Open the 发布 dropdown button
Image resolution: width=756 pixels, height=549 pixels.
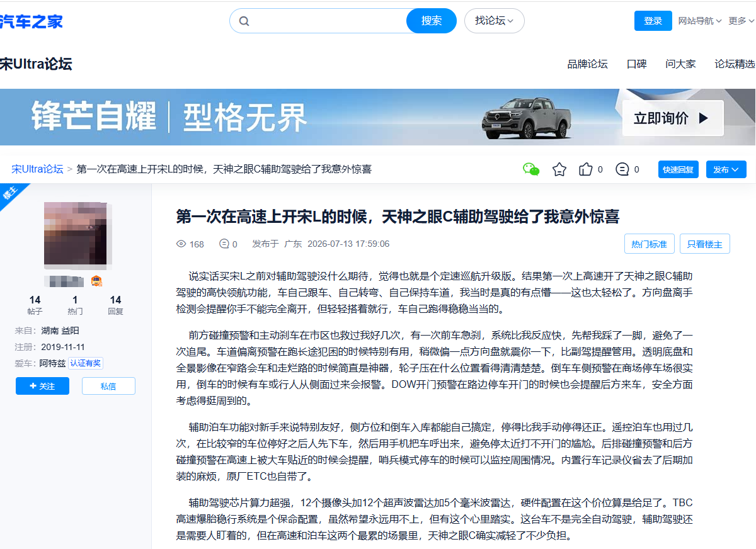pyautogui.click(x=726, y=169)
